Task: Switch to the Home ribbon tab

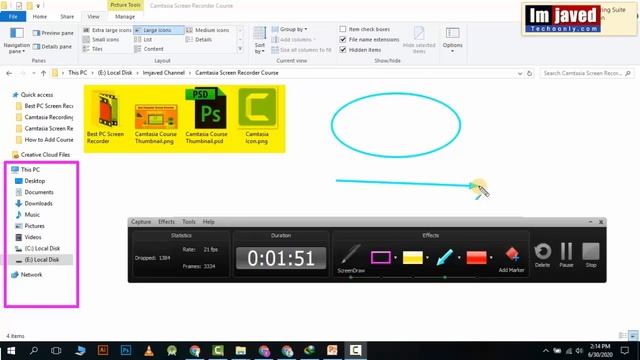Action: click(40, 17)
